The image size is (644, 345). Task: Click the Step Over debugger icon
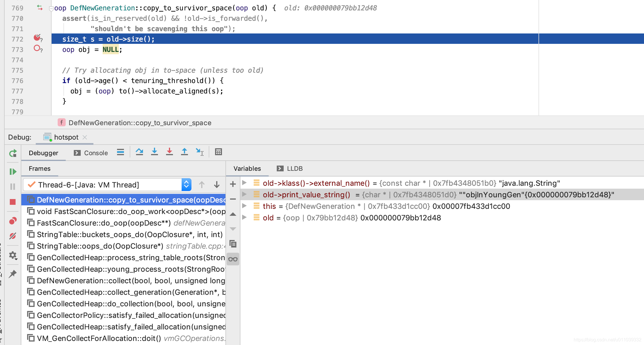(140, 152)
